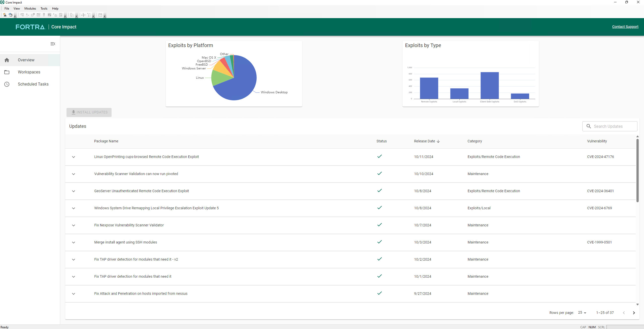
Task: Click the new workspace flask icon
Action: pos(5,15)
